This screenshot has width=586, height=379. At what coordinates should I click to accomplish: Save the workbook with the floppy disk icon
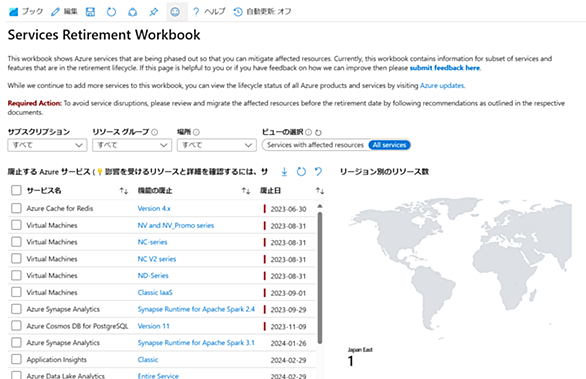coord(90,12)
